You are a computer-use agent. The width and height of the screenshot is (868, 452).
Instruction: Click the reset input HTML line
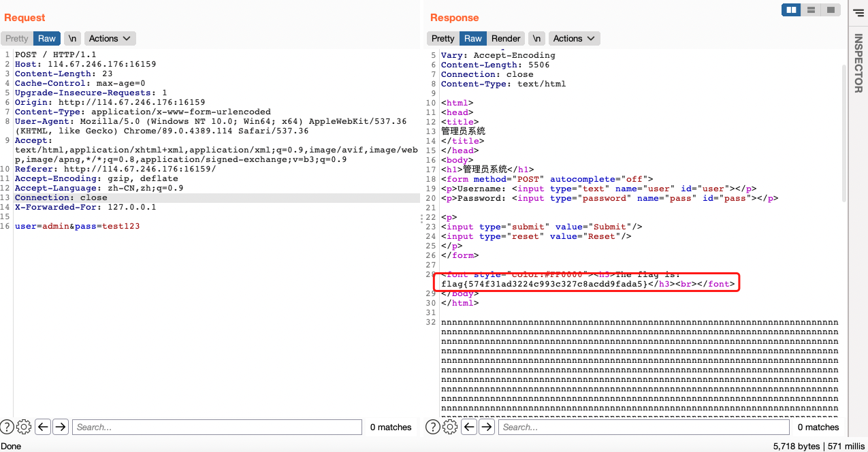(x=536, y=236)
